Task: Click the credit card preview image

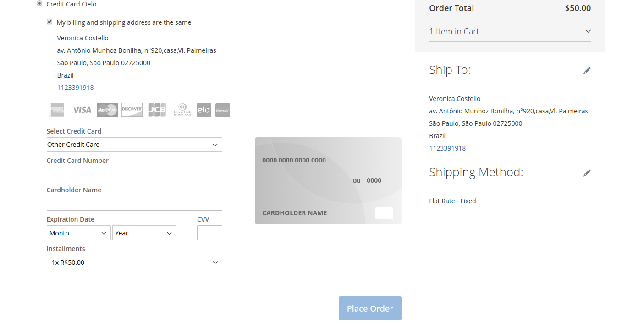Action: (328, 181)
